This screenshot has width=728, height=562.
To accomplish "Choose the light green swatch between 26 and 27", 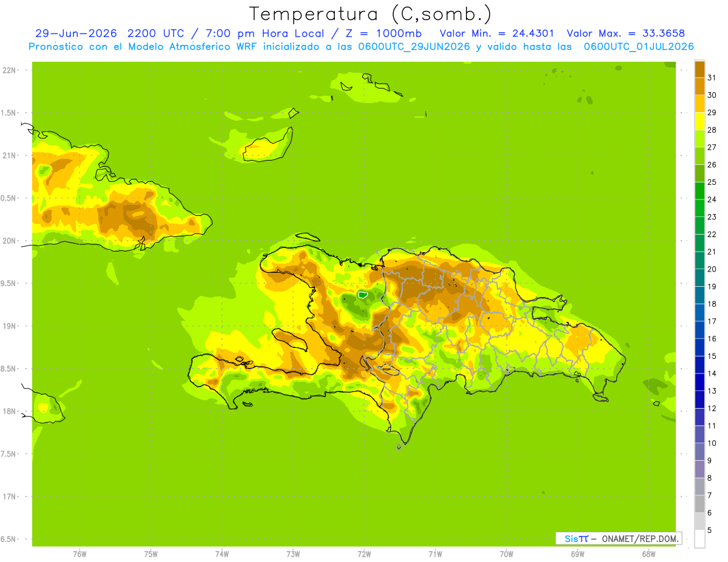I will click(x=699, y=155).
